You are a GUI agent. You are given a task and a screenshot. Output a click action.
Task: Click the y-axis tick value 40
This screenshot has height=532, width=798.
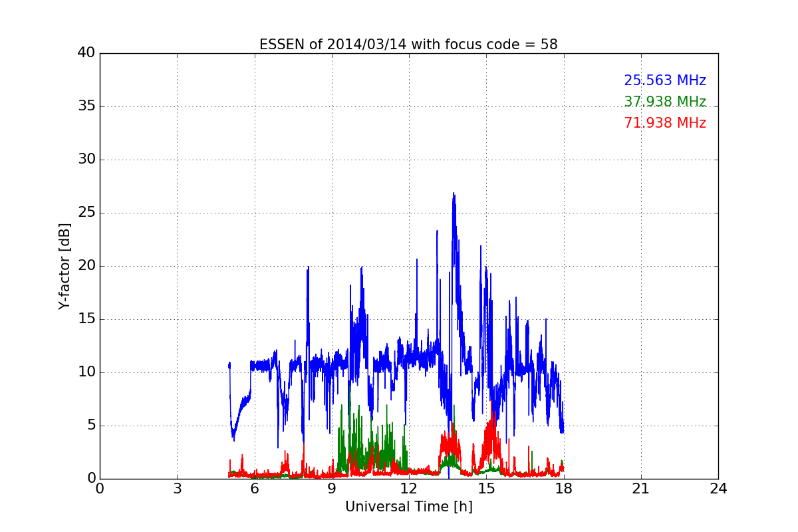pyautogui.click(x=86, y=53)
